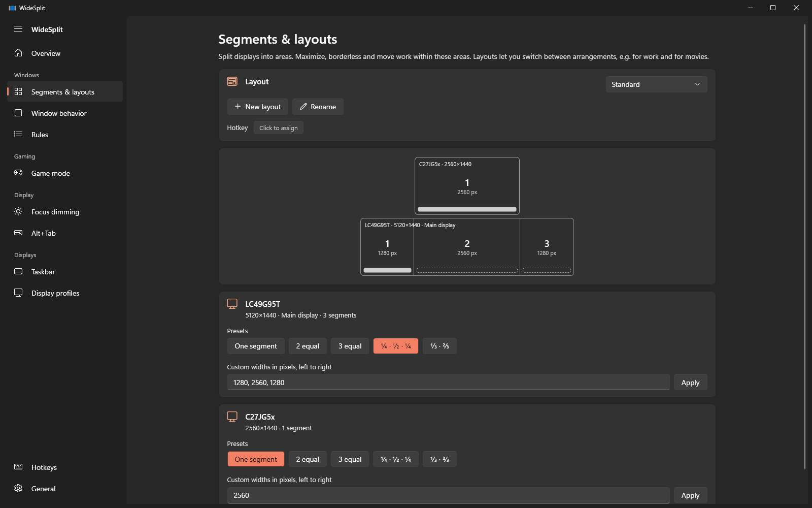The height and width of the screenshot is (508, 812).
Task: Toggle the hamburger navigation menu
Action: [x=18, y=29]
